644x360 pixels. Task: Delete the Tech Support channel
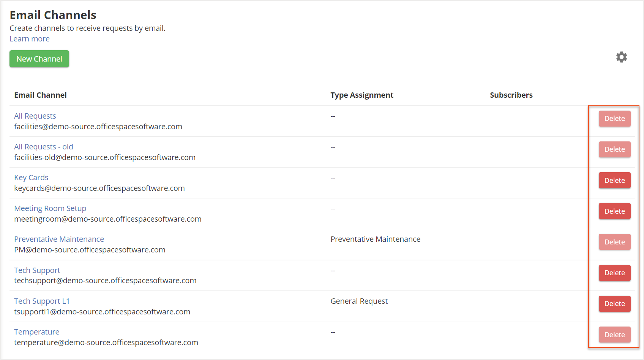[x=614, y=273]
